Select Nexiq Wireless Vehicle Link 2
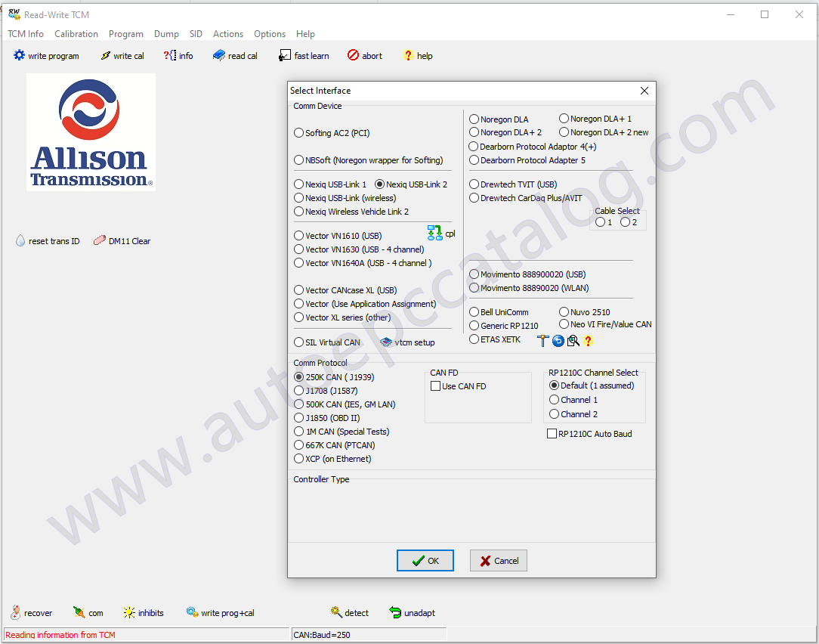819x644 pixels. (x=298, y=211)
